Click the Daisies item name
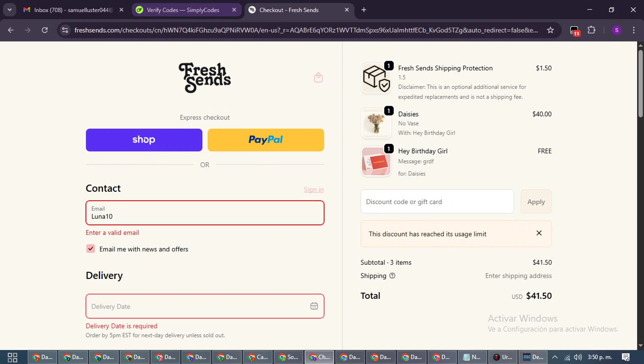Image resolution: width=644 pixels, height=364 pixels. 408,114
